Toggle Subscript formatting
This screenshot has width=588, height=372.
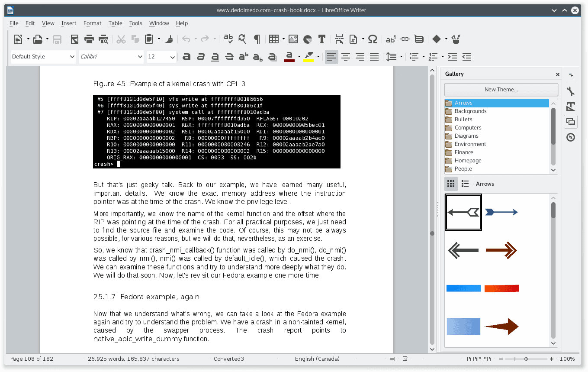click(258, 57)
